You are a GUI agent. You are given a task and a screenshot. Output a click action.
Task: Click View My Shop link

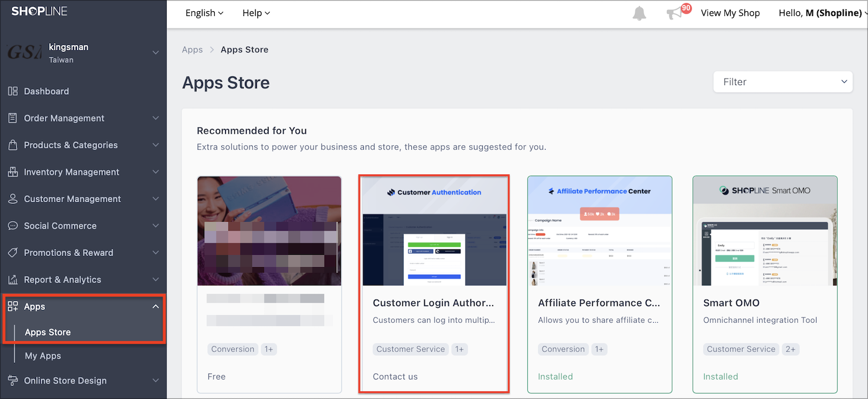coord(730,13)
